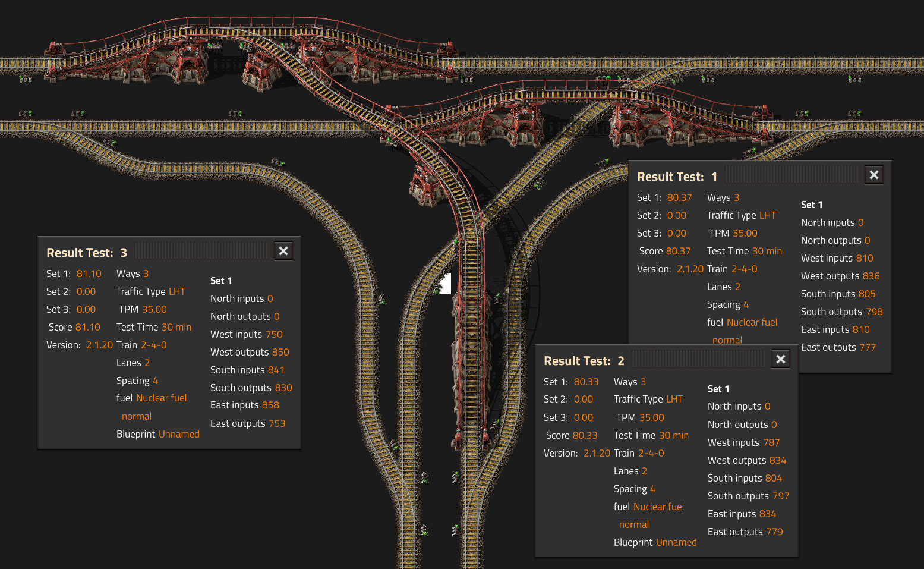
Task: Click South inputs 805 in Test 1
Action: click(x=838, y=294)
